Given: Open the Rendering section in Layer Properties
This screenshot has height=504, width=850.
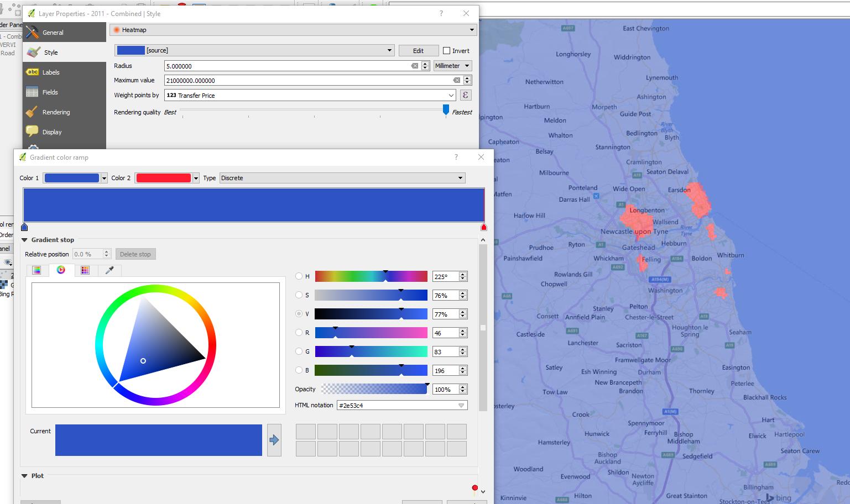Looking at the screenshot, I should pyautogui.click(x=64, y=112).
